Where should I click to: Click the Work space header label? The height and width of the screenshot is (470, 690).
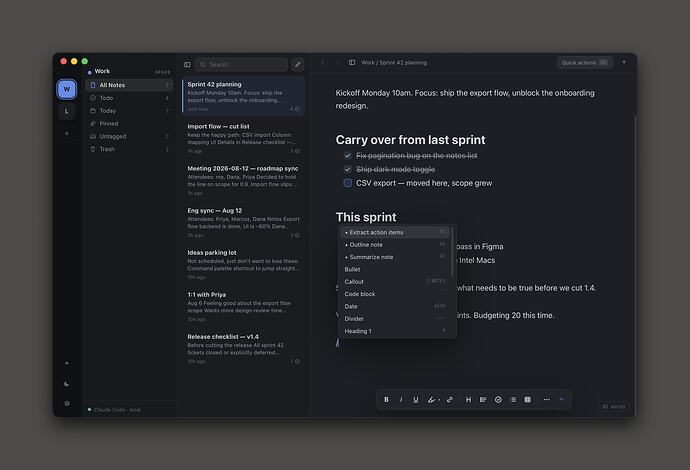(x=102, y=71)
